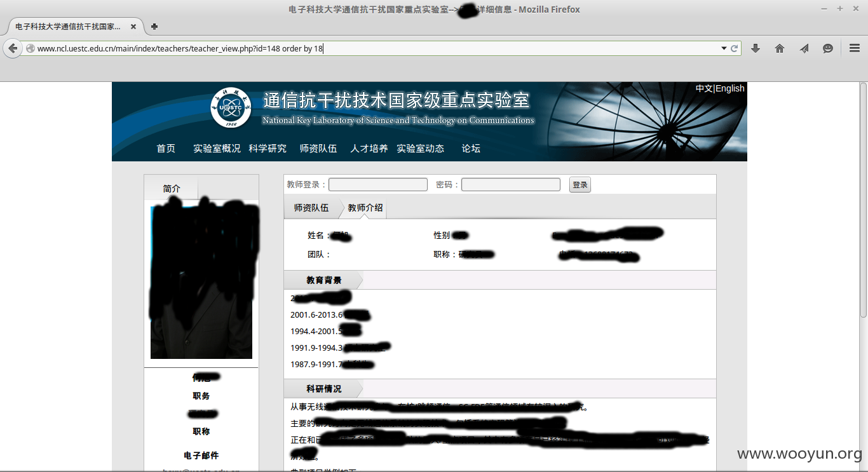Open the 人才培养 navigation item
The height and width of the screenshot is (472, 868).
click(369, 148)
